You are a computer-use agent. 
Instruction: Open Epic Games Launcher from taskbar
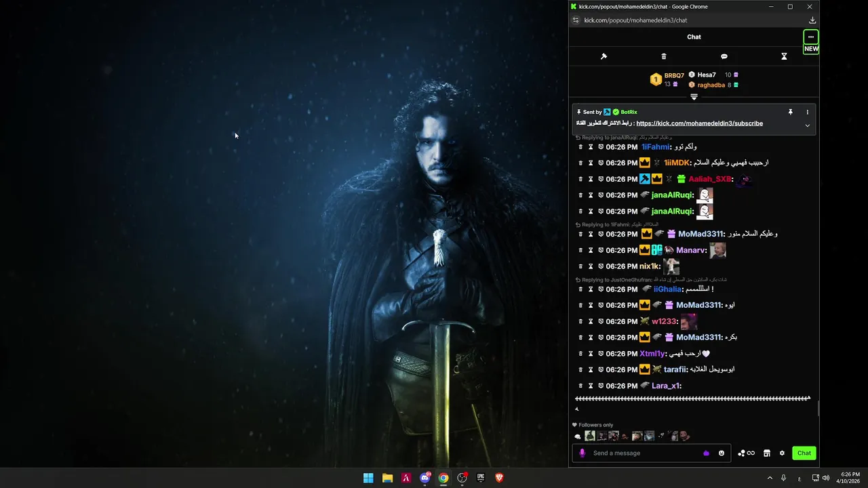(481, 478)
